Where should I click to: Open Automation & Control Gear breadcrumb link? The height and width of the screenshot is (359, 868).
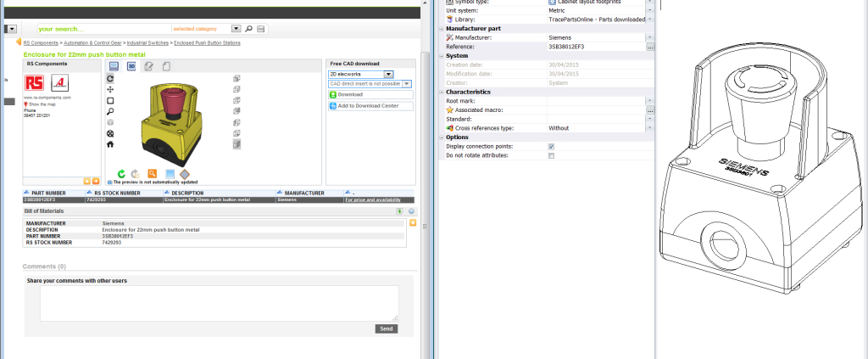[92, 42]
